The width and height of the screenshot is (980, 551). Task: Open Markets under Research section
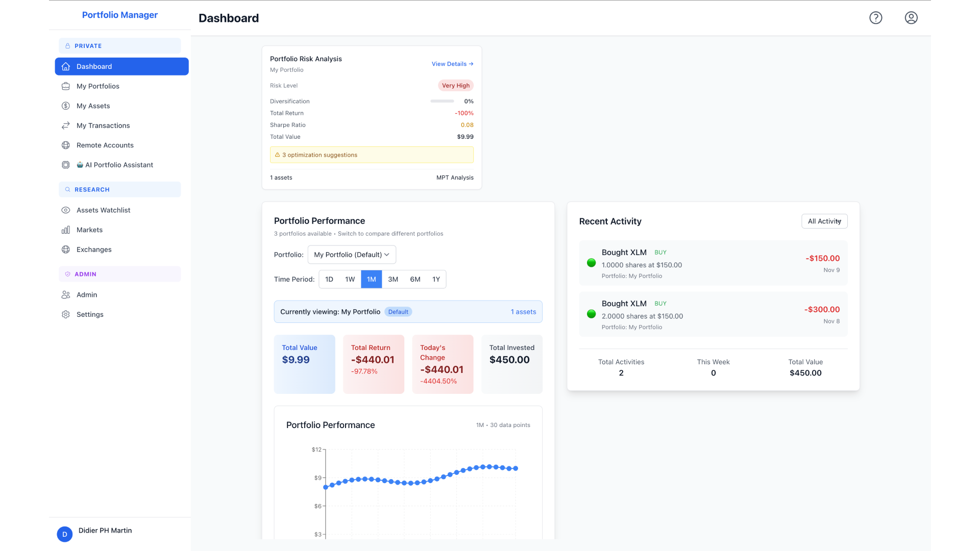[89, 230]
